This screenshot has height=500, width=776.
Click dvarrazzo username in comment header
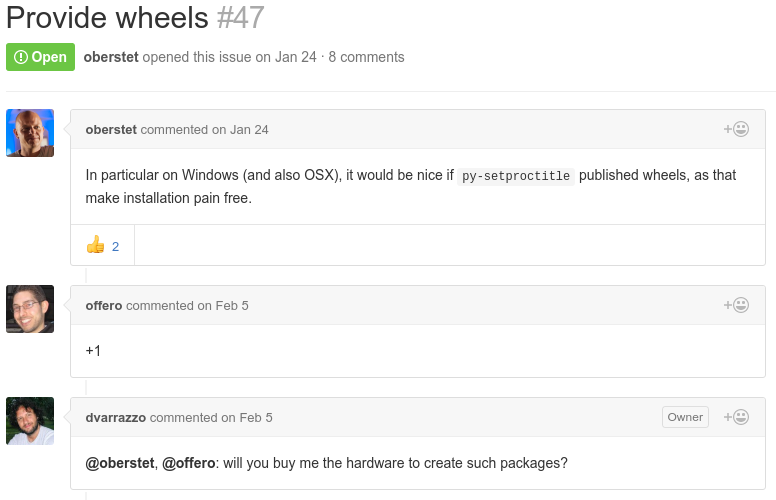[x=116, y=417]
